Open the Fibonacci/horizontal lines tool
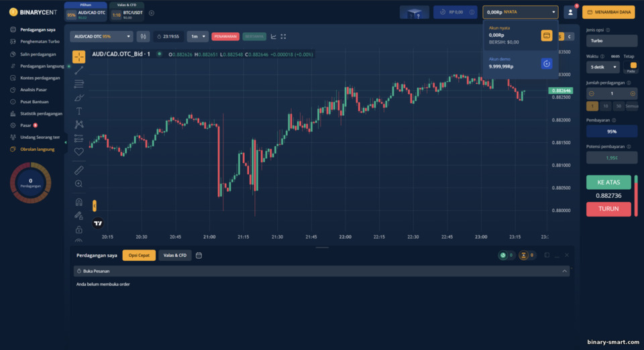 pyautogui.click(x=79, y=84)
